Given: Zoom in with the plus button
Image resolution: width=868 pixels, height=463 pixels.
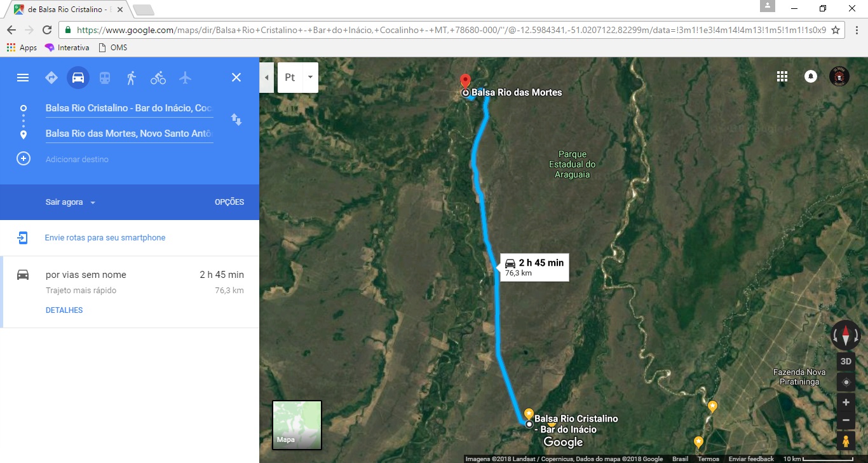Looking at the screenshot, I should pyautogui.click(x=846, y=402).
